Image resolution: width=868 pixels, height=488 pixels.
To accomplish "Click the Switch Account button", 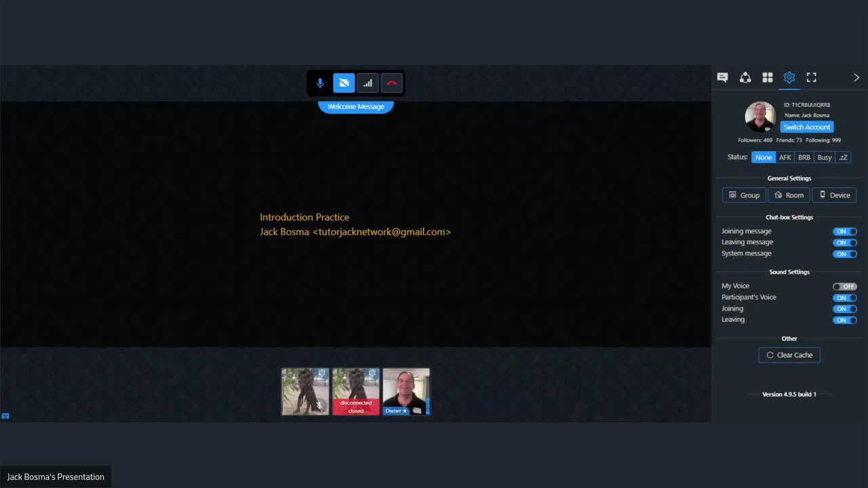I will point(806,127).
